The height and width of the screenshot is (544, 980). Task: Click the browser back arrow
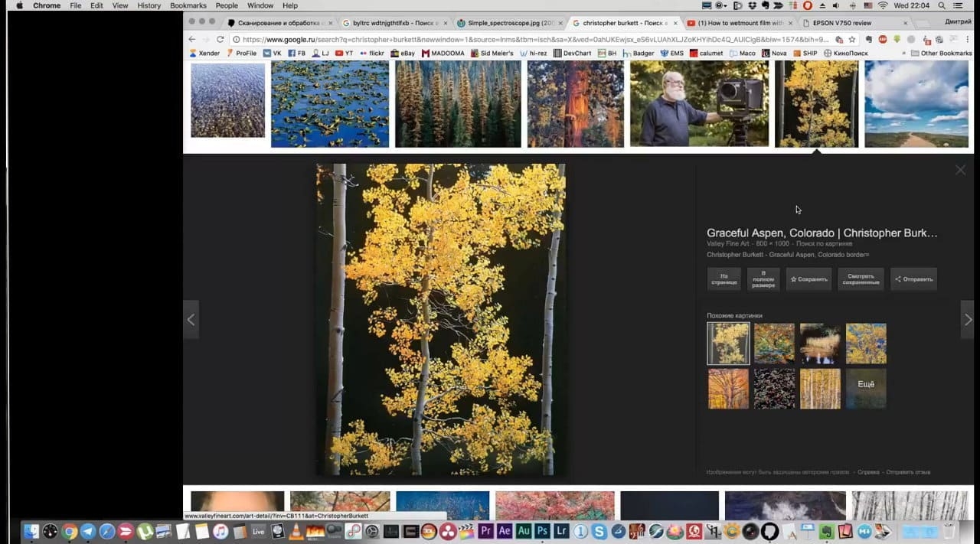point(192,40)
